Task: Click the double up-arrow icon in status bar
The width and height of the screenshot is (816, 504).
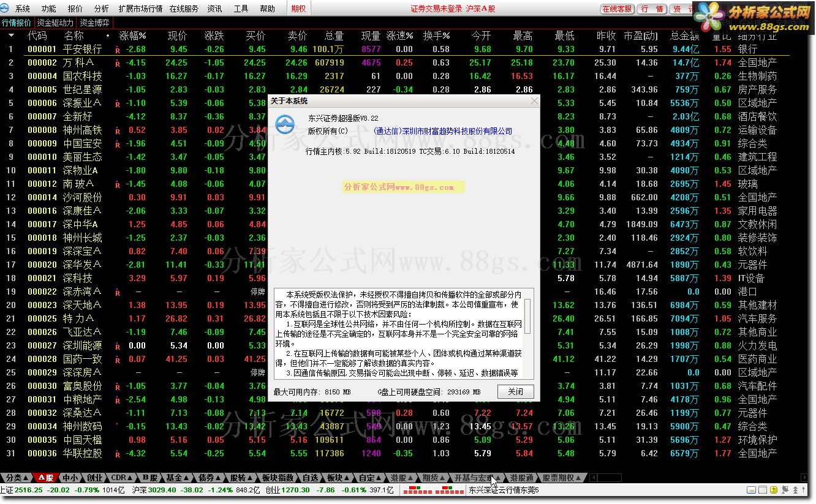Action: click(795, 490)
